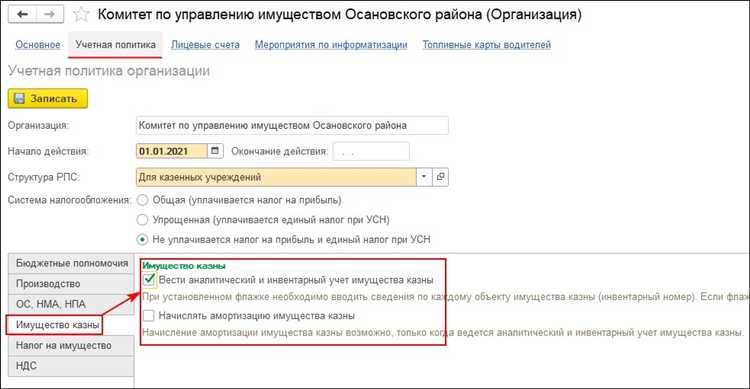Open calendar picker for Начало действия
The image size is (750, 389).
click(215, 151)
